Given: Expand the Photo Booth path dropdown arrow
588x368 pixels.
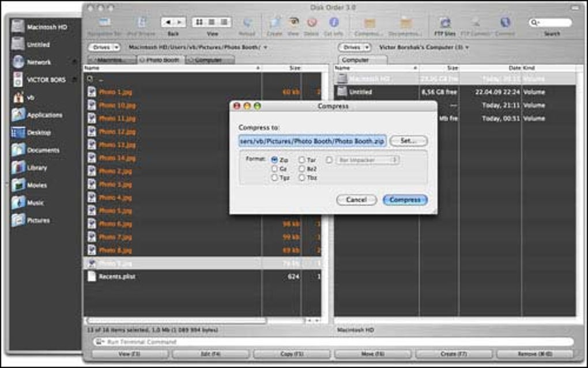Looking at the screenshot, I should click(x=266, y=47).
